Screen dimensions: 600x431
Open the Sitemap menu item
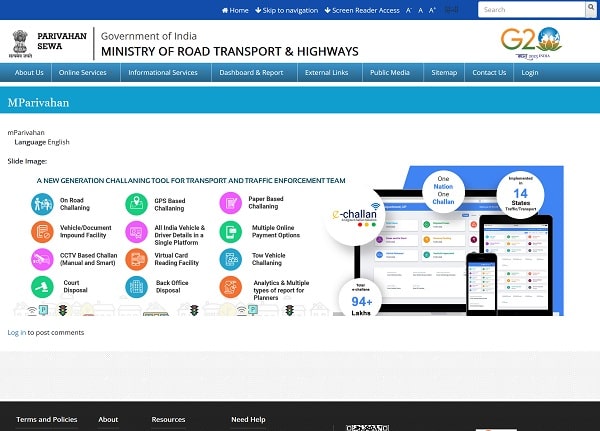pos(444,72)
